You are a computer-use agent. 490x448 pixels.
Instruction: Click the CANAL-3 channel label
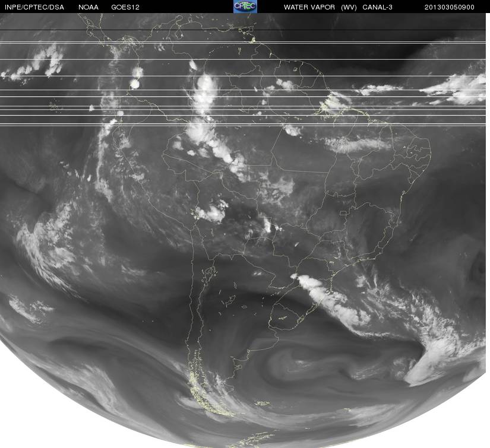tap(377, 7)
